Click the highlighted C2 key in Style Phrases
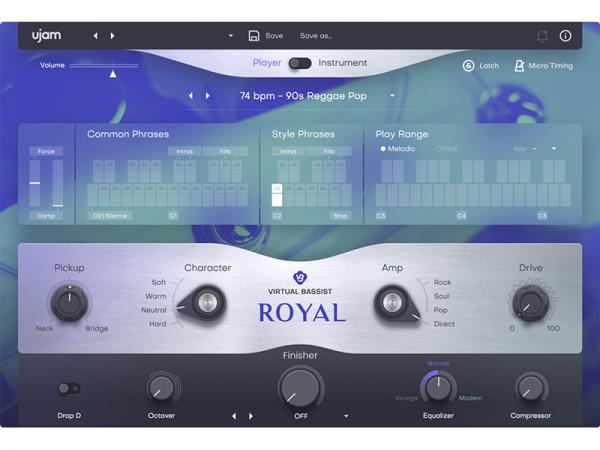600x450 pixels. pyautogui.click(x=277, y=195)
